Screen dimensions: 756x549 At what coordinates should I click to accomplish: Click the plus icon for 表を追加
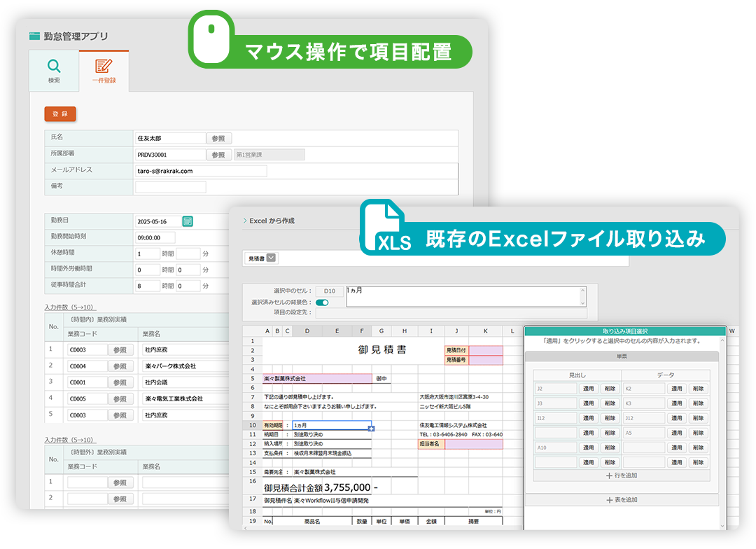point(609,500)
